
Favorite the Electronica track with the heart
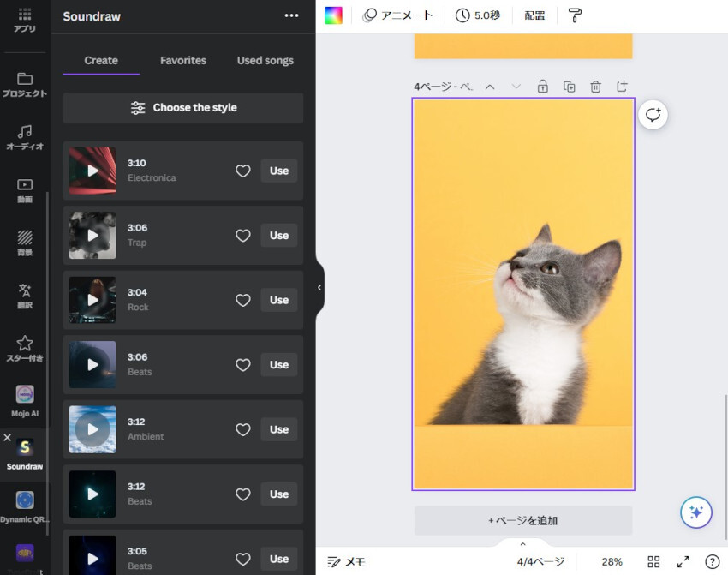[x=243, y=171]
